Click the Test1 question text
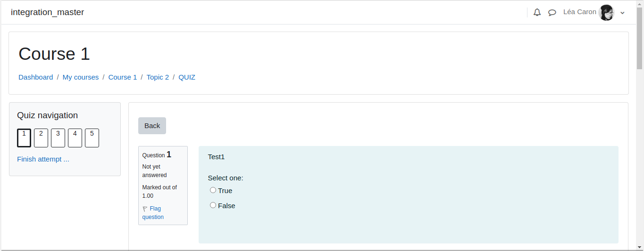Viewport: 644px width, 251px height. tap(217, 157)
